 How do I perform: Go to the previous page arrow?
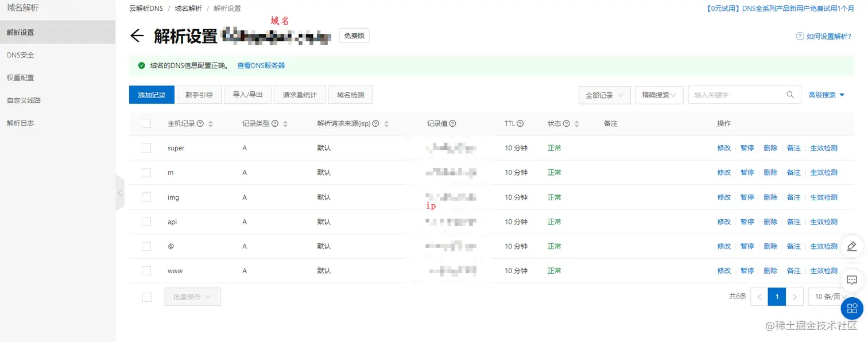759,297
